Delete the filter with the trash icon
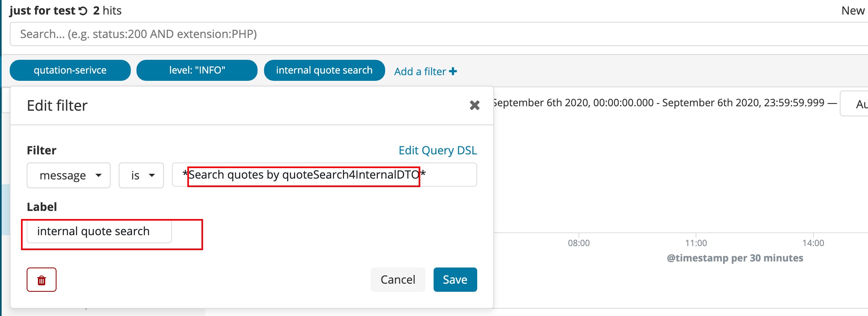This screenshot has height=316, width=868. [x=42, y=280]
